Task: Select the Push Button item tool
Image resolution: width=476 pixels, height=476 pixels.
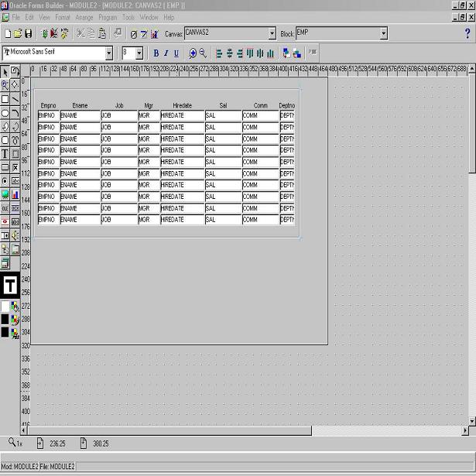Action: (5, 167)
